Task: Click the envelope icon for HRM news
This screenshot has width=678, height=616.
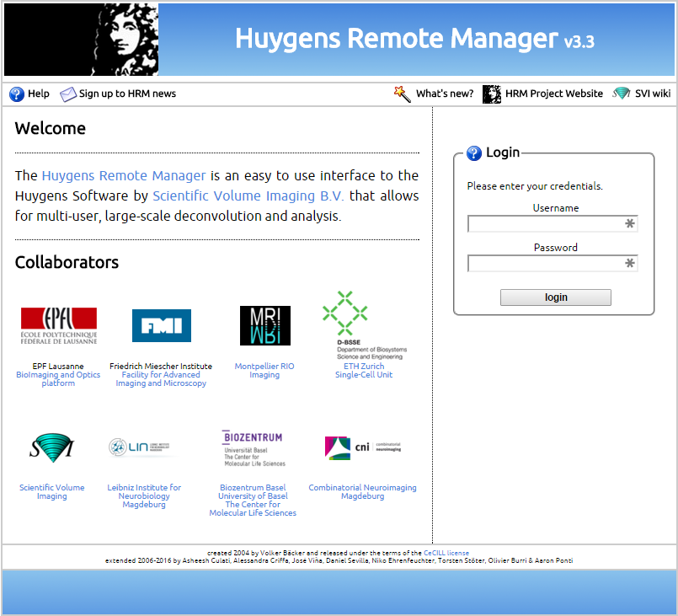Action: point(68,94)
